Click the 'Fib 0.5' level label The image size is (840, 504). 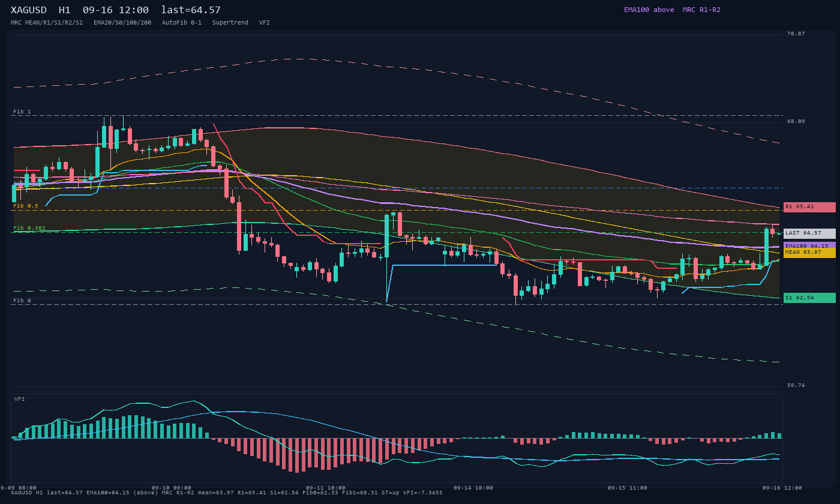tap(26, 206)
